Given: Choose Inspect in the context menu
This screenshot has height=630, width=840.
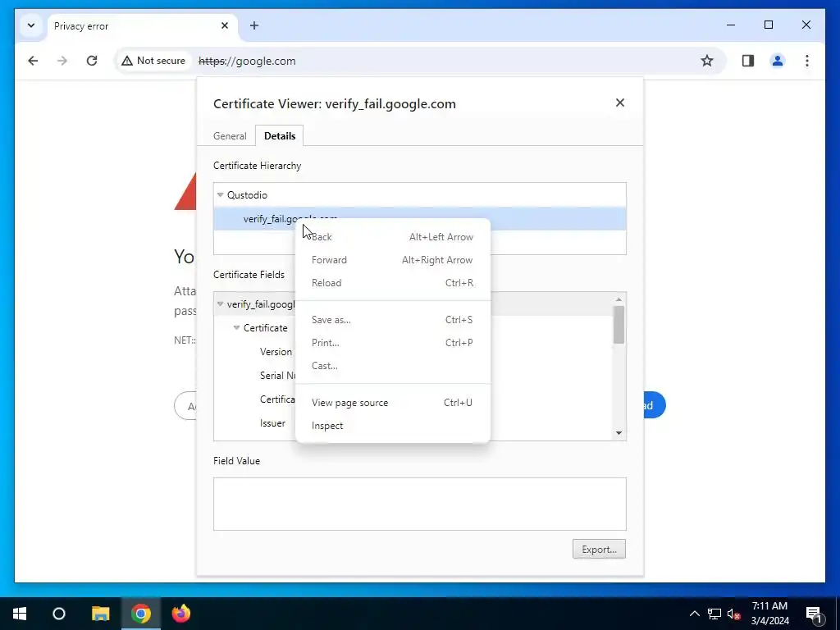Looking at the screenshot, I should point(393,426).
